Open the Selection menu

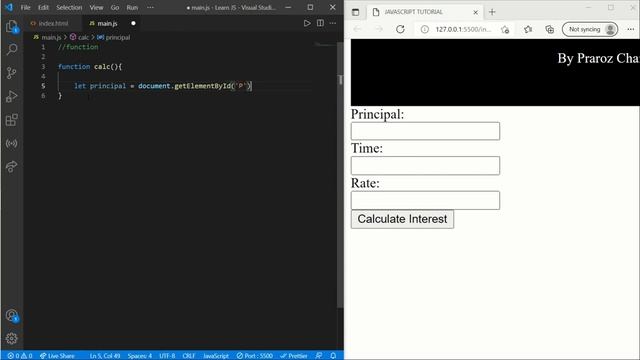click(69, 7)
